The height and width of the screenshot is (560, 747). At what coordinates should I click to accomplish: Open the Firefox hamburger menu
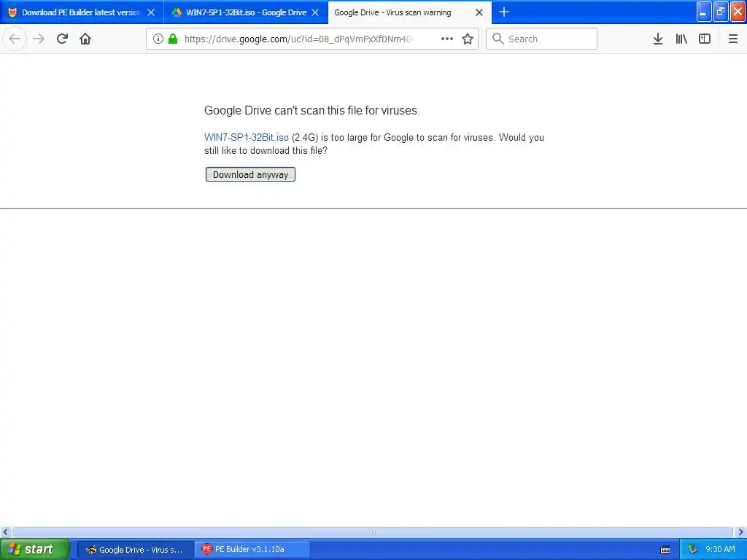pos(732,39)
